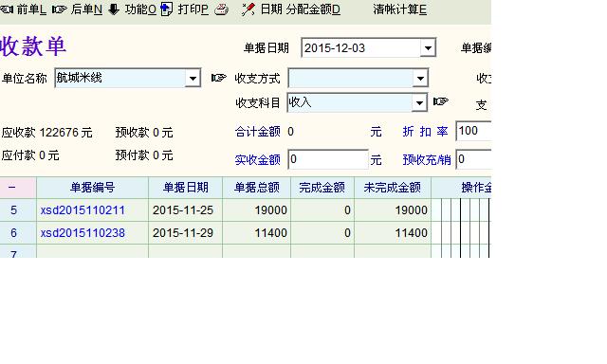607x364 pixels.
Task: Open the 分配金额D menu item
Action: click(313, 9)
